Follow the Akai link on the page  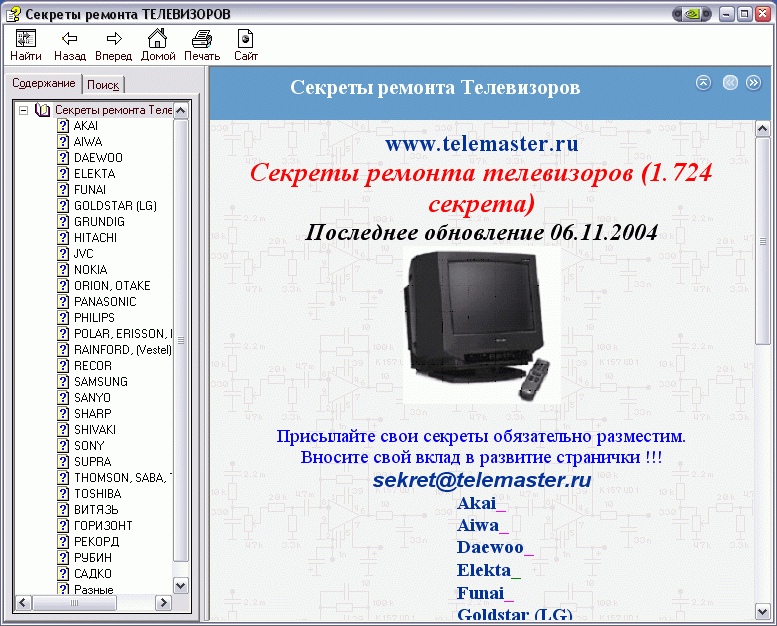481,503
